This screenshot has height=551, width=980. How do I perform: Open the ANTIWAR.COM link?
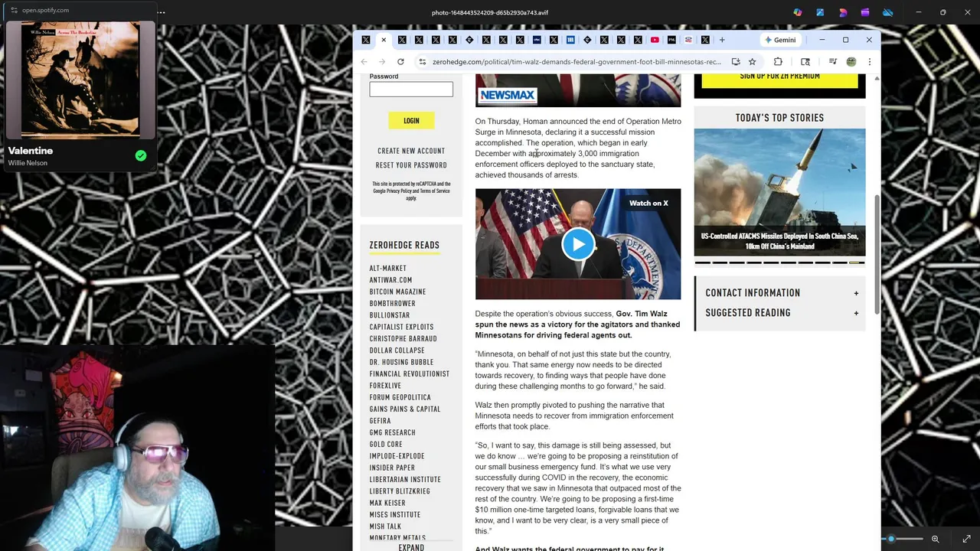[390, 280]
